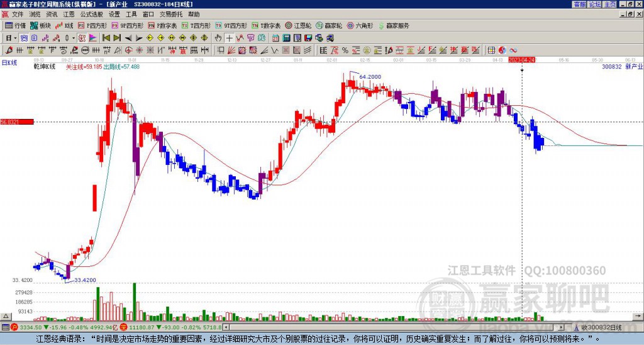Open the P数字表 tool
Image resolution: width=644 pixels, height=345 pixels.
pyautogui.click(x=162, y=25)
